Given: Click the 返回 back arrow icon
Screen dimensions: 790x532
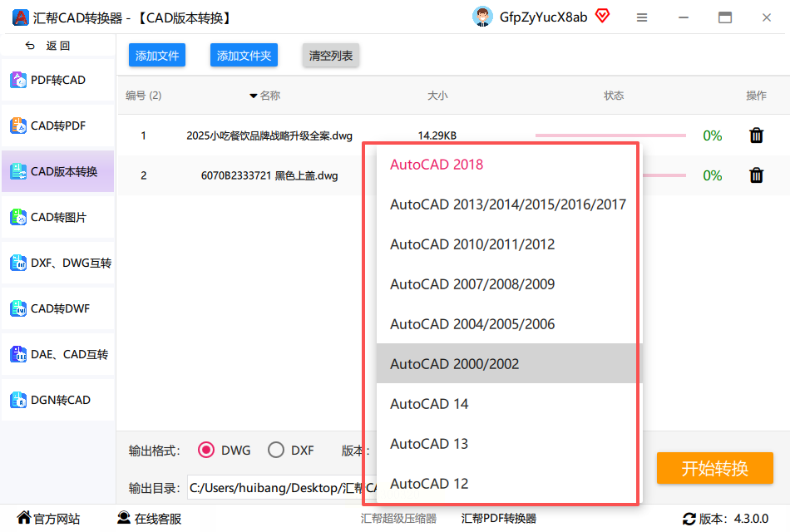Looking at the screenshot, I should [30, 46].
